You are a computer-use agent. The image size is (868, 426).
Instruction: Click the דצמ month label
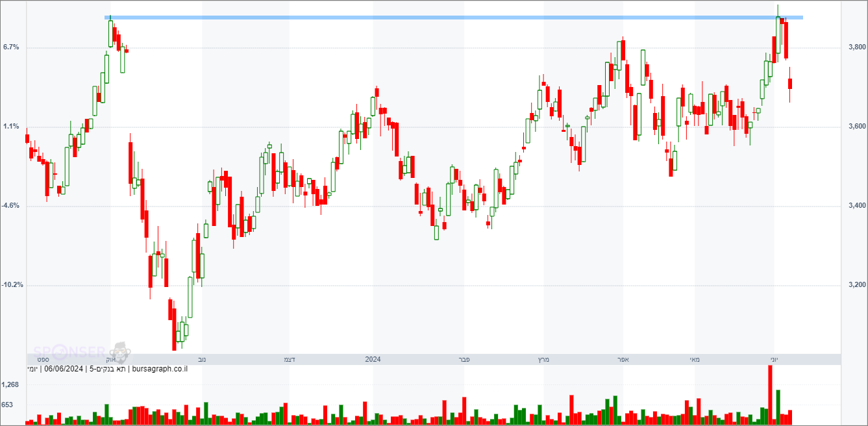point(290,359)
